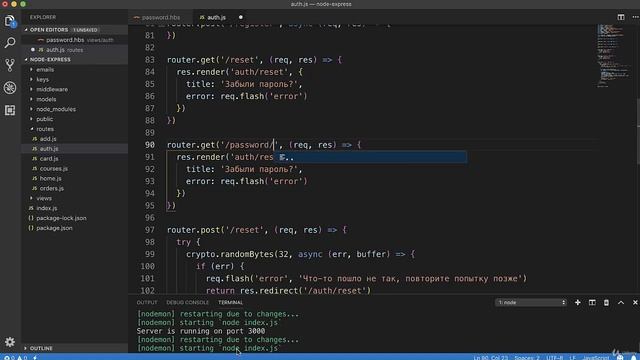Close the terminal panel
Viewport: 640px width, 360px height.
[x=635, y=302]
